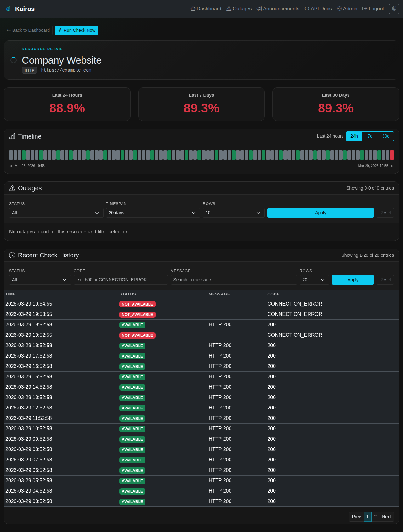
Task: Click the Kairos logo icon
Action: point(8,9)
